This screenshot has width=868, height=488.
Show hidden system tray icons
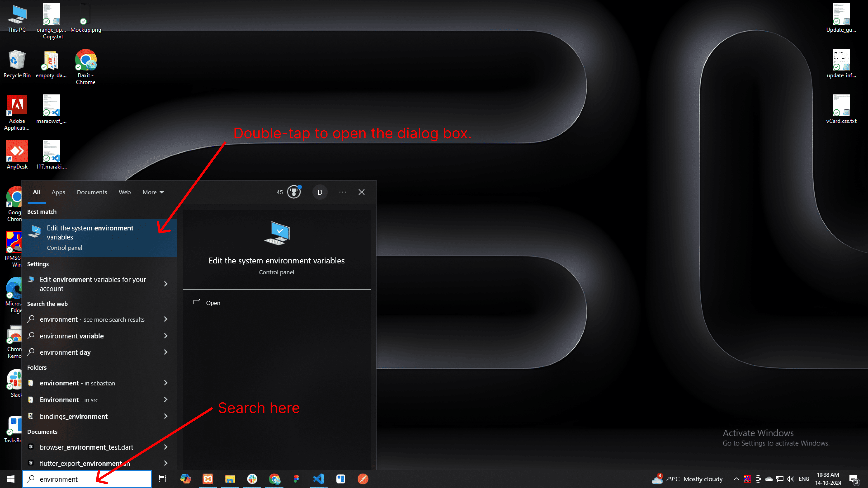(736, 479)
